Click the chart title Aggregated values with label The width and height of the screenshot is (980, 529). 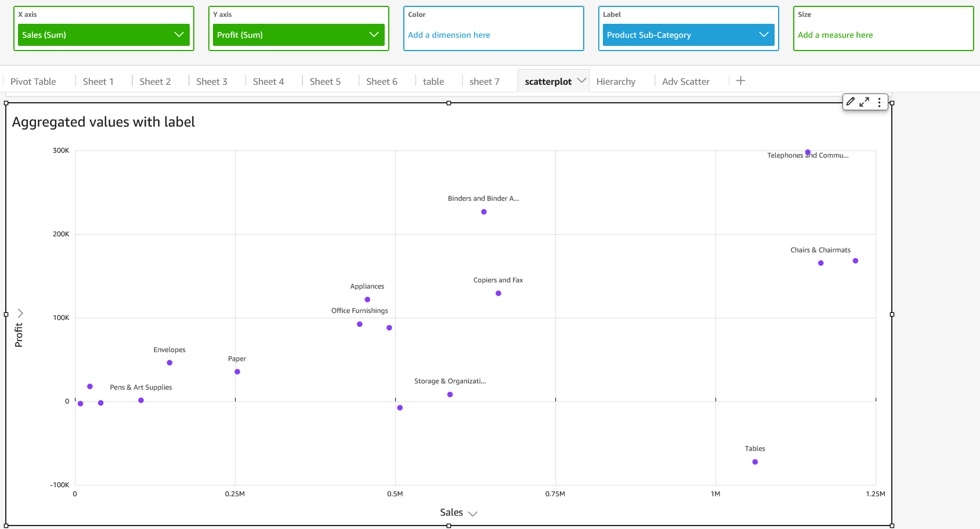(x=103, y=122)
